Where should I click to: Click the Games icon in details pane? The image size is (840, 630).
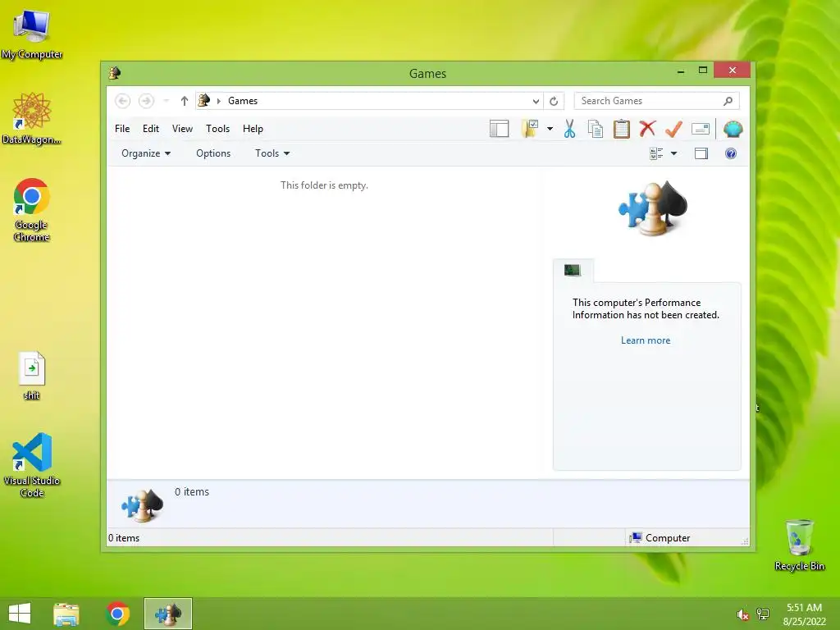(142, 504)
